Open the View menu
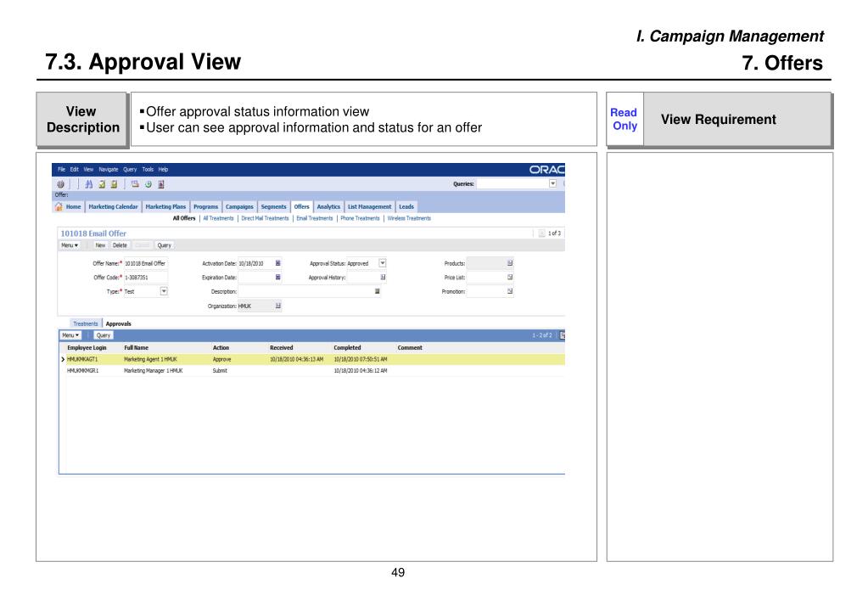The height and width of the screenshot is (601, 868). [88, 170]
